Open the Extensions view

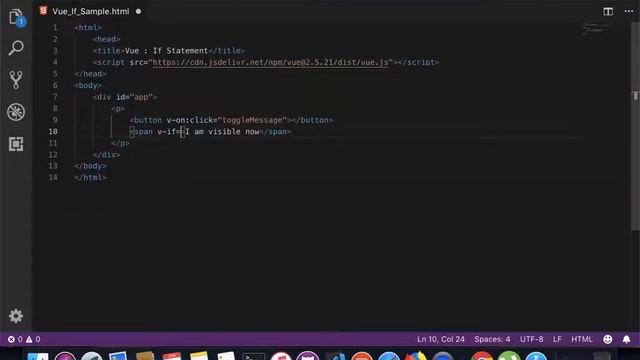click(x=16, y=144)
